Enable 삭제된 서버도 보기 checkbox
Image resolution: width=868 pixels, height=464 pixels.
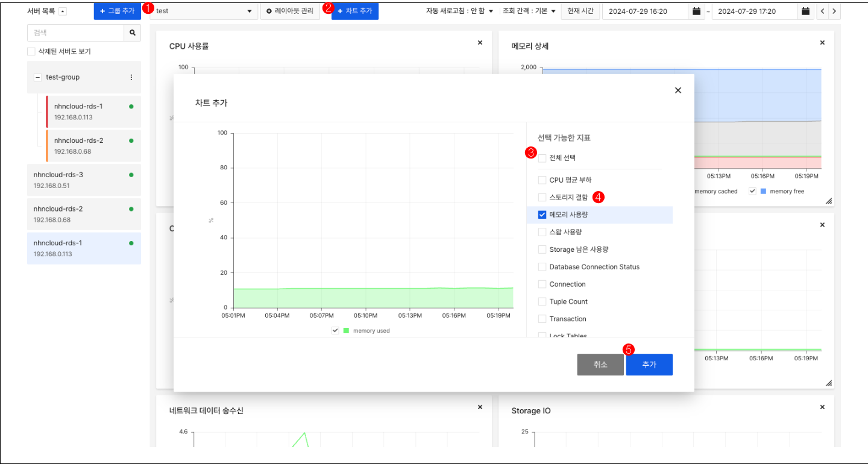coord(31,52)
